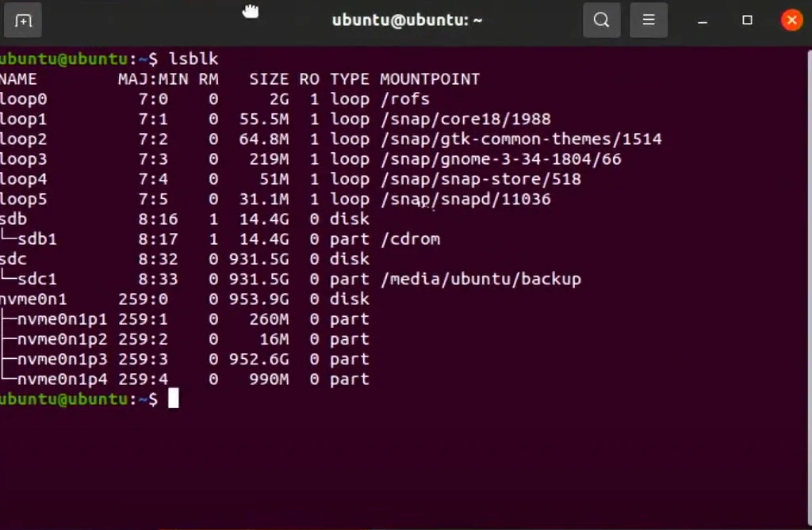Image resolution: width=812 pixels, height=530 pixels.
Task: Click the window title ubuntu@ubuntu: ~
Action: coord(407,20)
